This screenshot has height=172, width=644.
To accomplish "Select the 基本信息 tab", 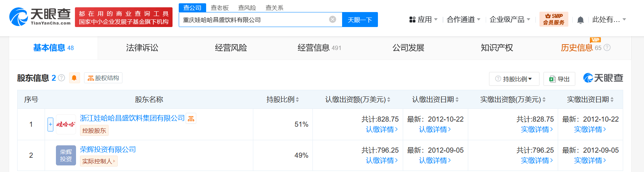I will click(53, 47).
